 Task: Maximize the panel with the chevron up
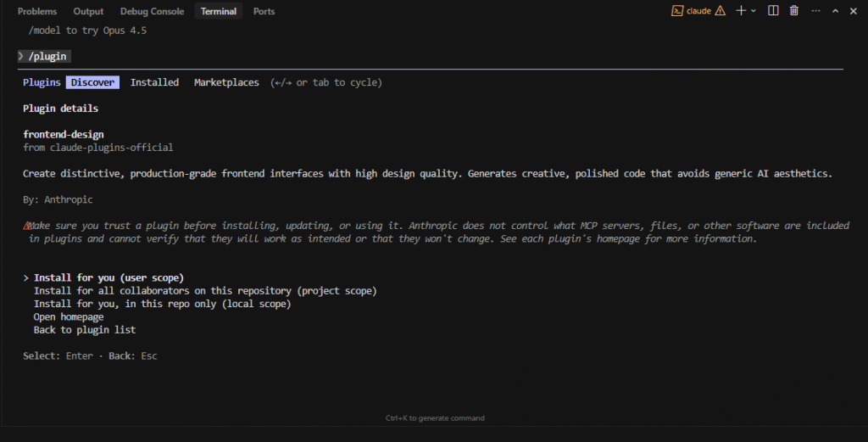point(835,11)
